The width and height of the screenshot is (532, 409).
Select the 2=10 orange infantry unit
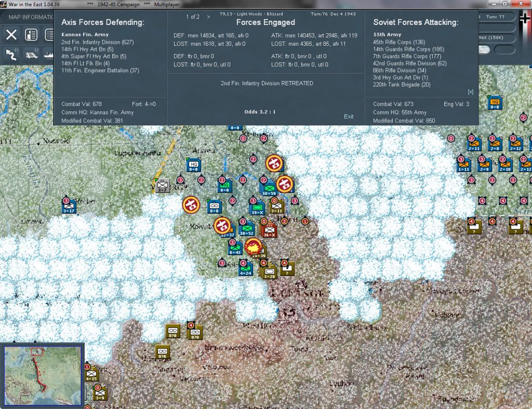[x=505, y=165]
